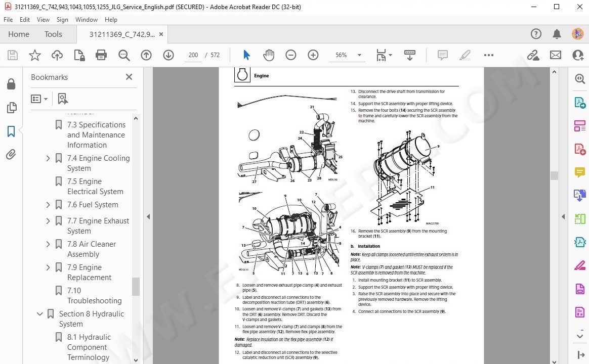
Task: Expand the 7.6 Fuel System bookmark
Action: [x=48, y=205]
